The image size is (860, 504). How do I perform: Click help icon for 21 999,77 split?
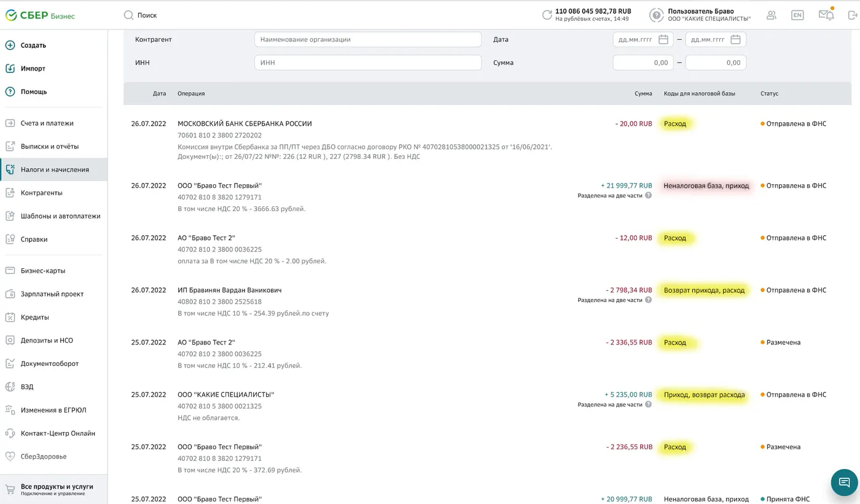(648, 196)
